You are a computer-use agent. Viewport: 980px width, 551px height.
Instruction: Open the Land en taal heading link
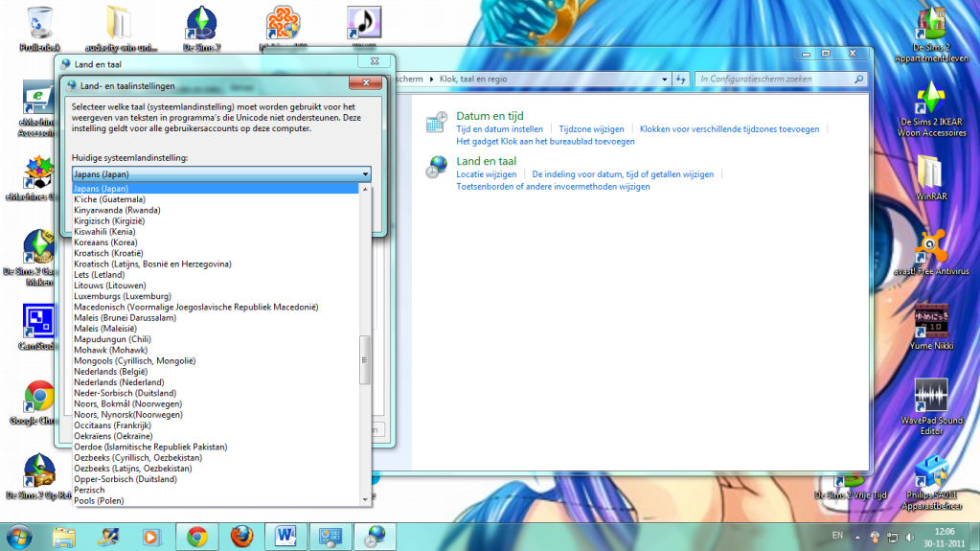[x=487, y=161]
